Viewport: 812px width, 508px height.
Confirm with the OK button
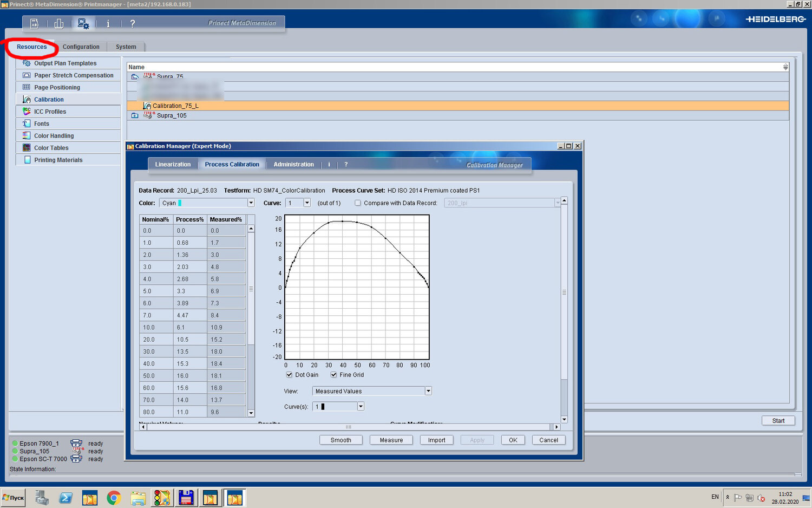513,440
